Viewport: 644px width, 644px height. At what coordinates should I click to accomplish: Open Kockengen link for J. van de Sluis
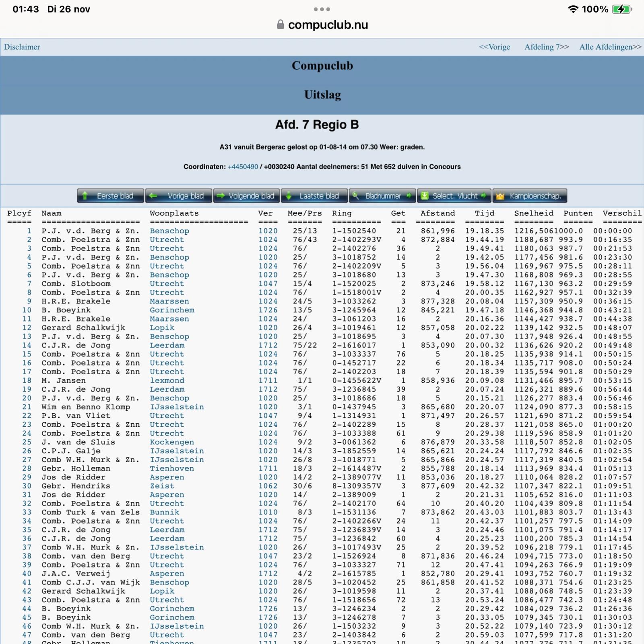(x=172, y=442)
